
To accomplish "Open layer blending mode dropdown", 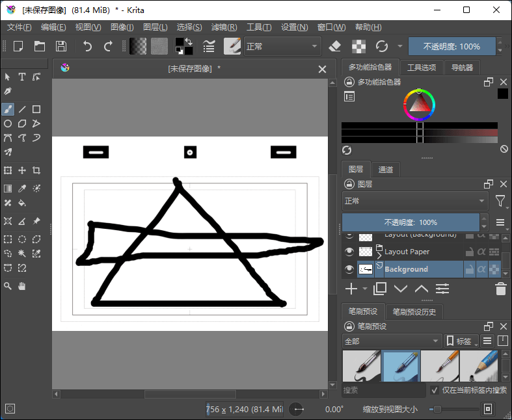I will click(415, 201).
